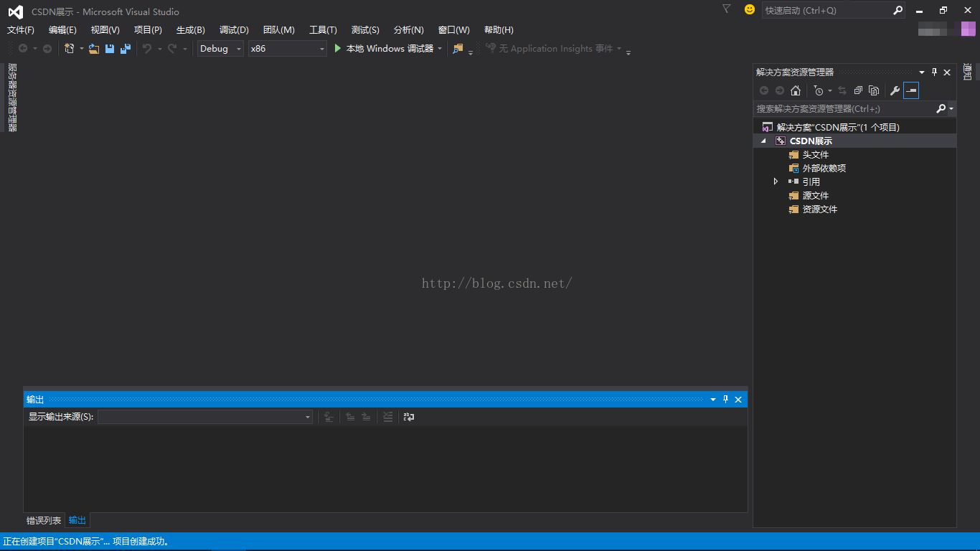Viewport: 980px width, 551px height.
Task: Click the Quick Launch search field
Action: point(826,10)
